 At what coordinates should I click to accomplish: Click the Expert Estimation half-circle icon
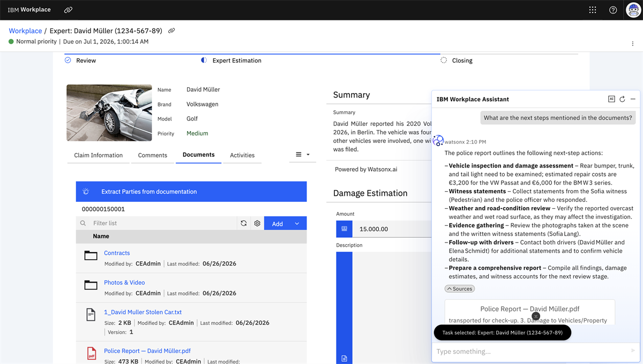coord(204,60)
